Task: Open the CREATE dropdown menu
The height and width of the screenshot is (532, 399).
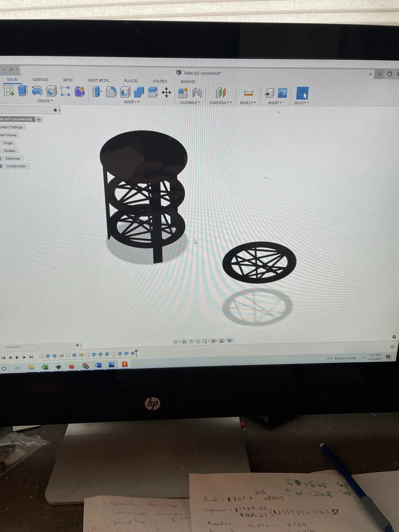Action: [x=45, y=101]
